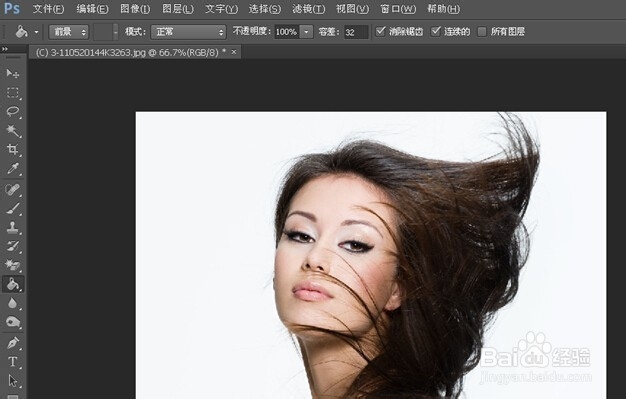Toggle the 消除锯齿 checkbox
Image resolution: width=626 pixels, height=399 pixels.
pyautogui.click(x=380, y=31)
